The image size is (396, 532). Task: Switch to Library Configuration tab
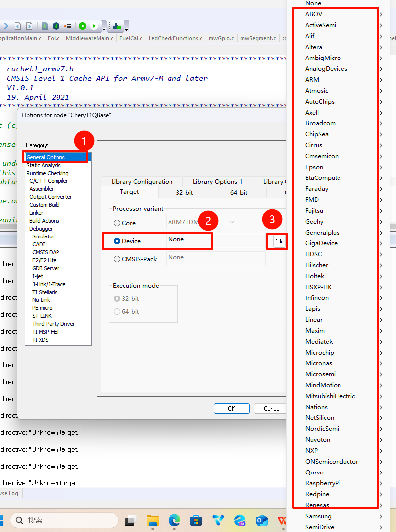tap(142, 182)
